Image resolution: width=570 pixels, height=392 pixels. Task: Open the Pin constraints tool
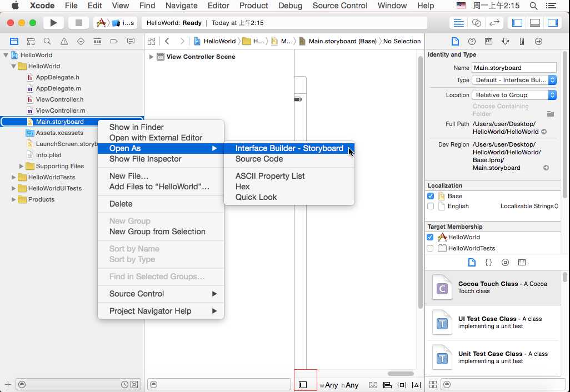click(x=402, y=385)
